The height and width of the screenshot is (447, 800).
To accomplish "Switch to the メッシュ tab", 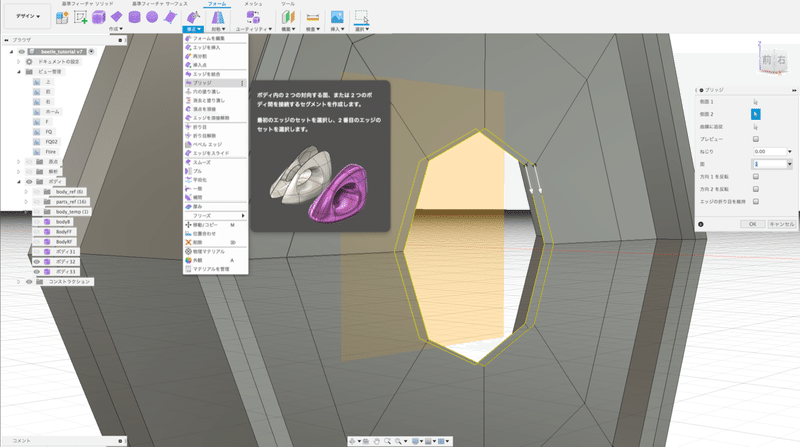I will click(253, 4).
